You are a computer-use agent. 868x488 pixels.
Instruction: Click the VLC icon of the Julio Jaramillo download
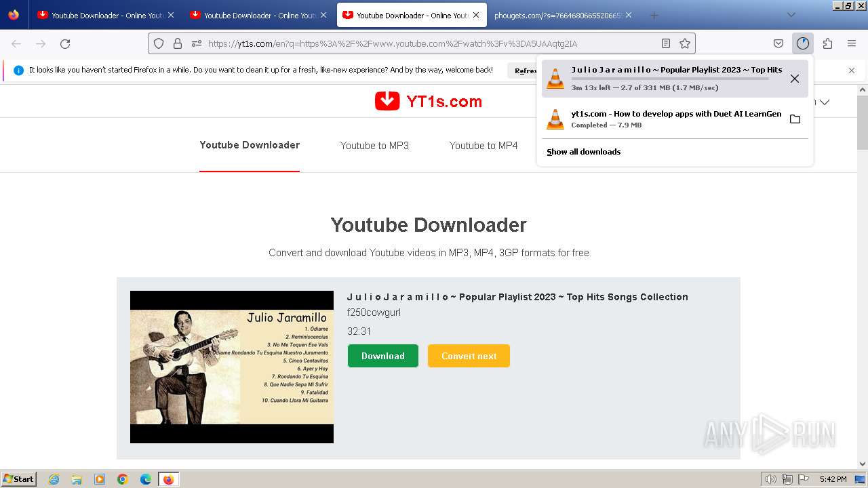555,79
